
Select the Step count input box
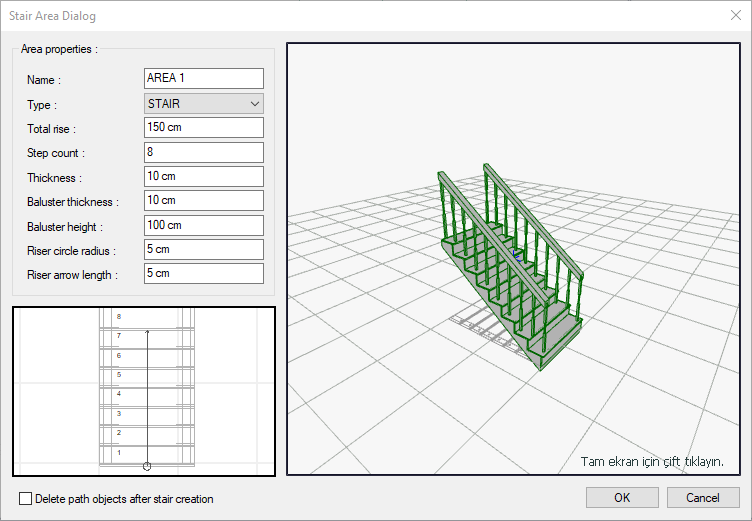[204, 152]
